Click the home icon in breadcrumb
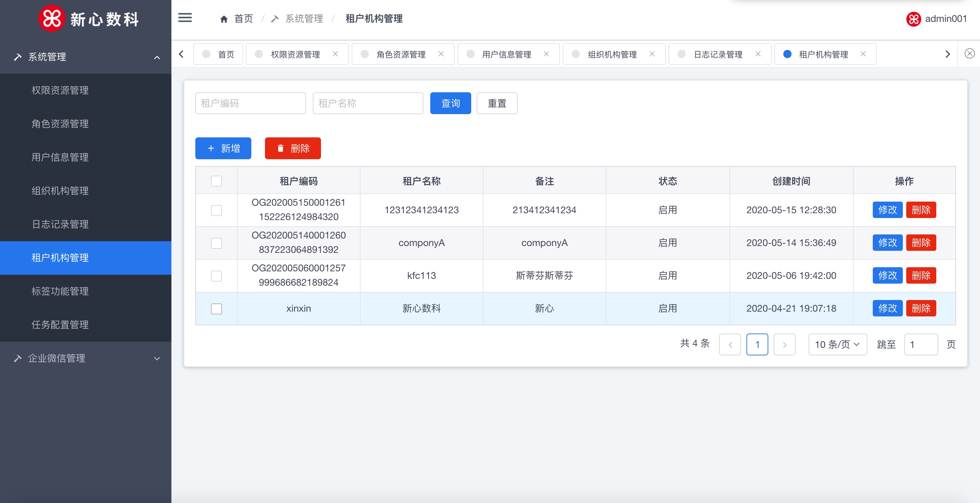 pyautogui.click(x=224, y=19)
